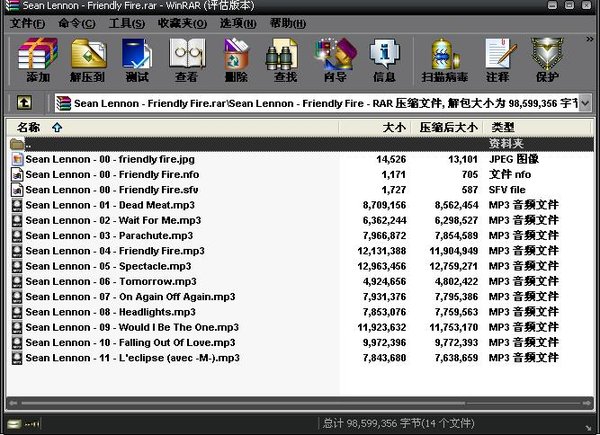This screenshot has height=435, width=600.
Task: Run the 测试 (Test) archive tool
Action: coord(137,60)
